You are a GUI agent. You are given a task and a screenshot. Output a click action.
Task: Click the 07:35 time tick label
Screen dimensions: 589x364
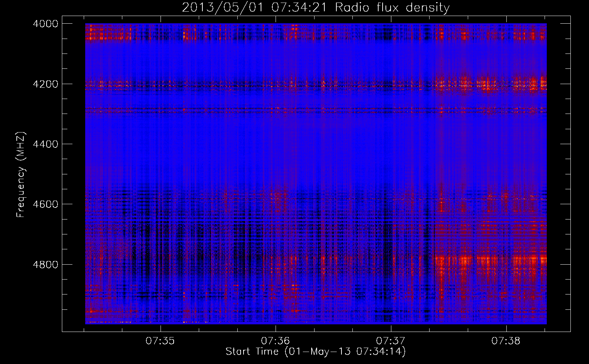point(160,341)
